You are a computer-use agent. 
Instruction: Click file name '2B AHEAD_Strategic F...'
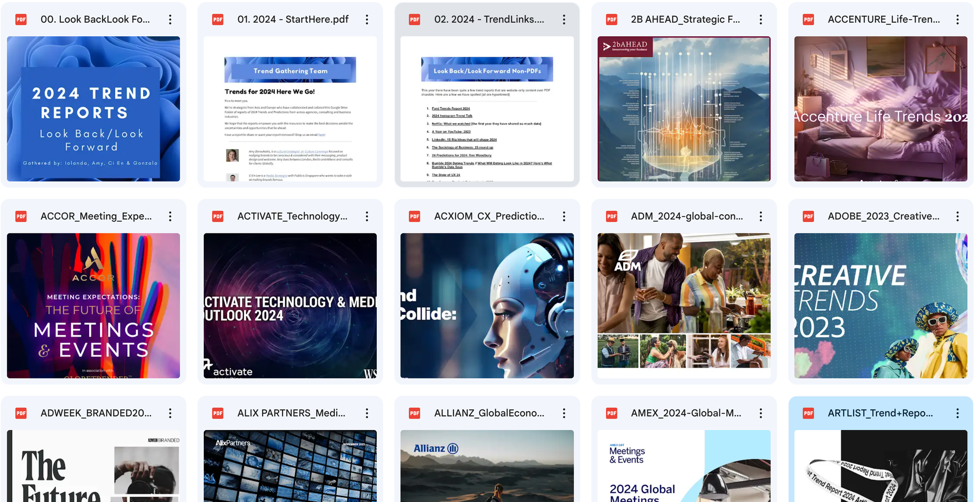click(686, 20)
